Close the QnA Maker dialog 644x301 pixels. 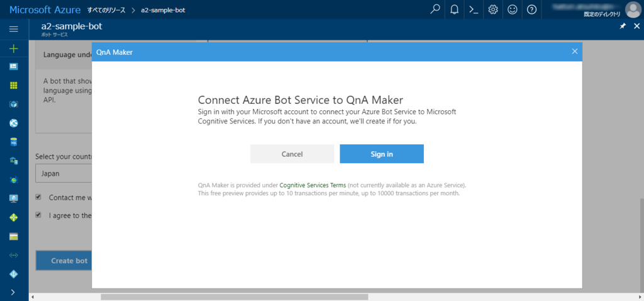(575, 52)
